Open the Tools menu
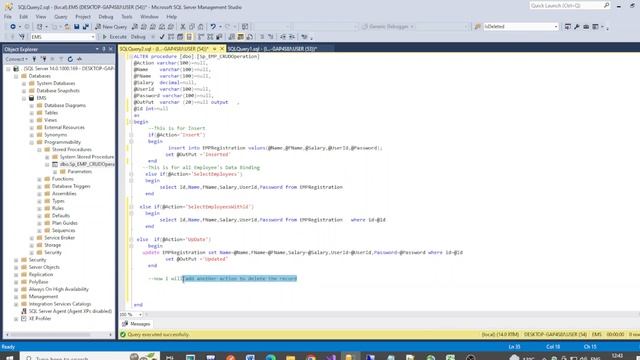640x360 pixels. point(127,17)
